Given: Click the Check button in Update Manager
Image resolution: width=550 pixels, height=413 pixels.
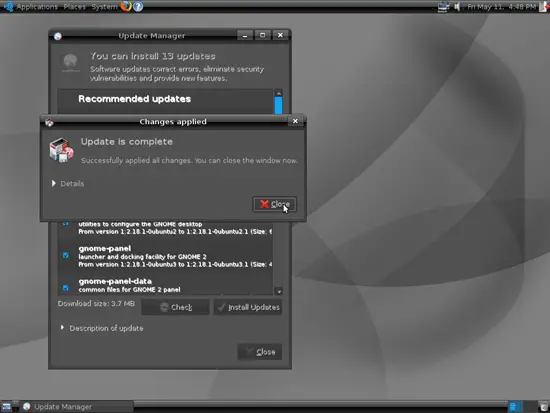Looking at the screenshot, I should [x=175, y=307].
